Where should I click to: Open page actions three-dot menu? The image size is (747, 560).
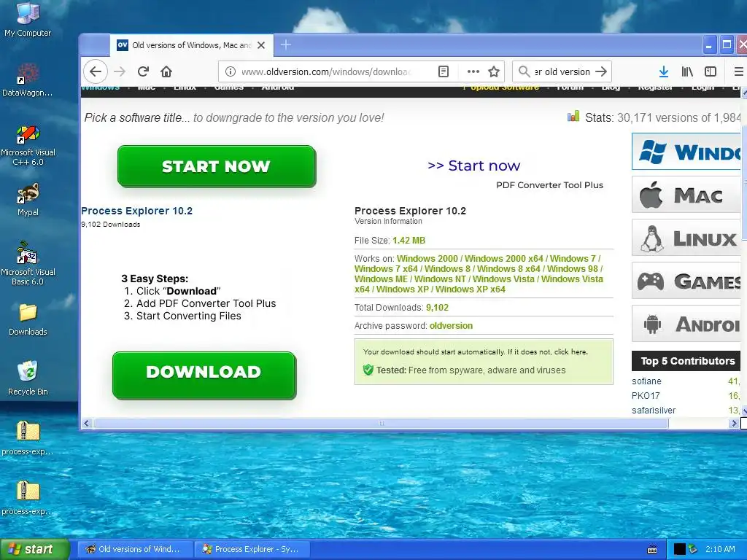click(473, 71)
